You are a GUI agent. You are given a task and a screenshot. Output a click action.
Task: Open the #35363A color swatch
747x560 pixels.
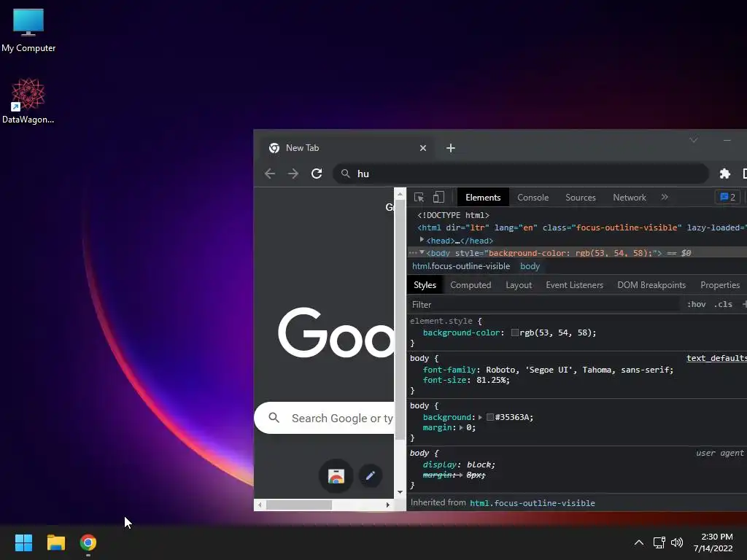[x=489, y=417]
